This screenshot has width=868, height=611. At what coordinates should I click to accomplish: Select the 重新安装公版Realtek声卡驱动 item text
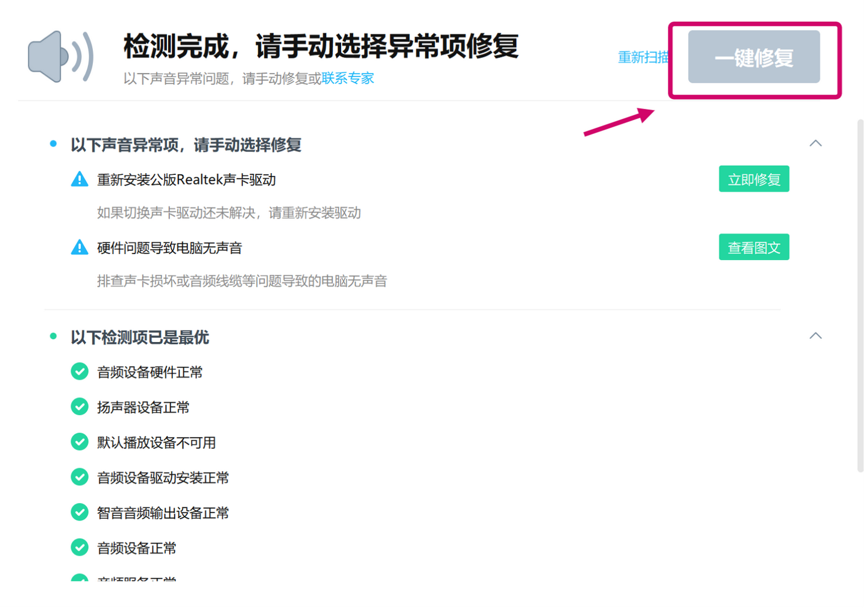pos(186,180)
